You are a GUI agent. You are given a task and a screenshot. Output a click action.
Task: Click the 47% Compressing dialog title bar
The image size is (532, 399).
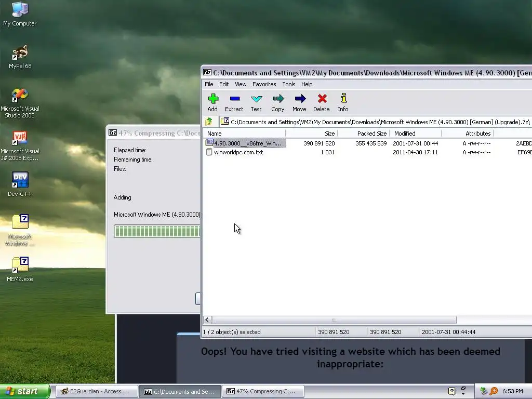(x=154, y=133)
